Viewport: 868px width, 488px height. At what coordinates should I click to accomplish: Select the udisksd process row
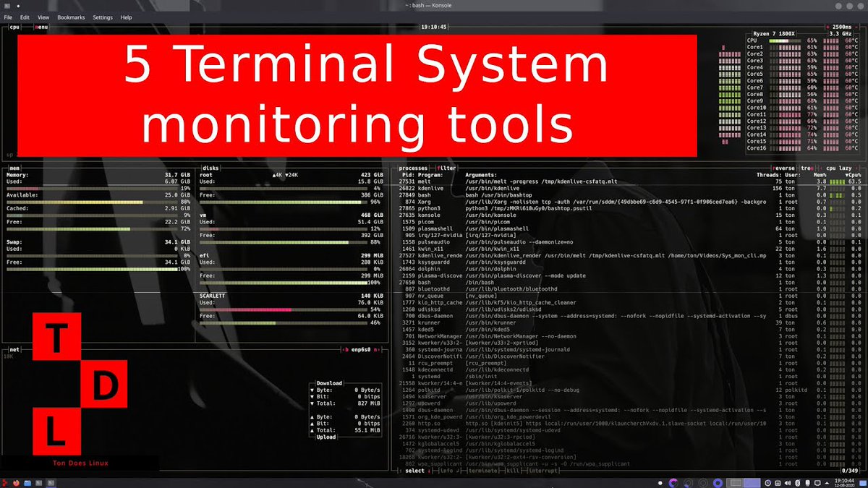[x=629, y=309]
